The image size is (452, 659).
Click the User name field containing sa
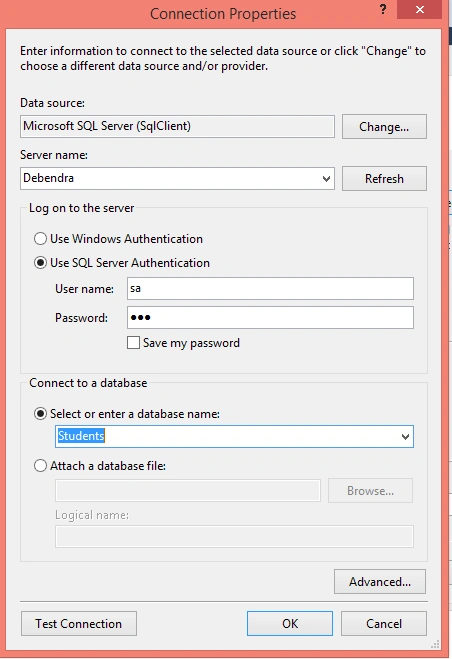tap(270, 288)
